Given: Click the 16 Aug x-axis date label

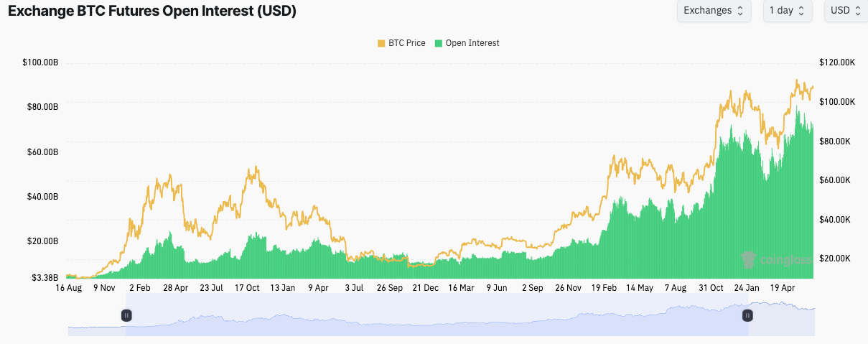Looking at the screenshot, I should click(69, 288).
